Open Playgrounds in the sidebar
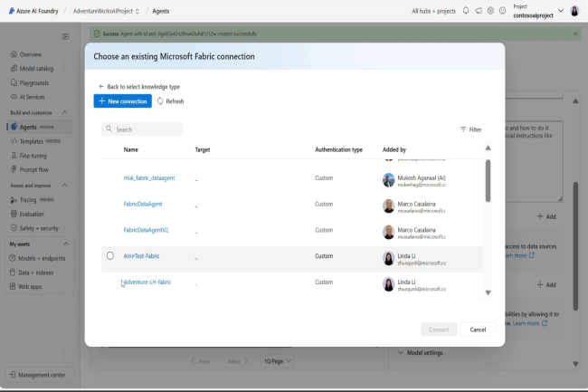Screen dimensions: 588x392 tap(30, 82)
